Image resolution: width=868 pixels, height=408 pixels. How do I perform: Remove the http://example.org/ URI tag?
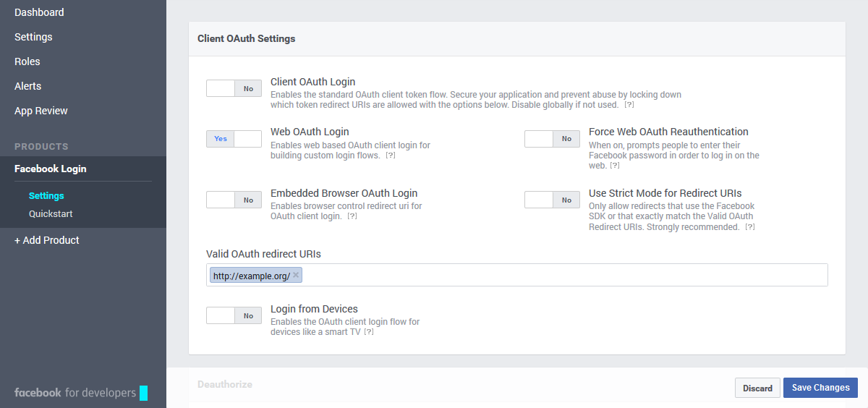click(296, 276)
